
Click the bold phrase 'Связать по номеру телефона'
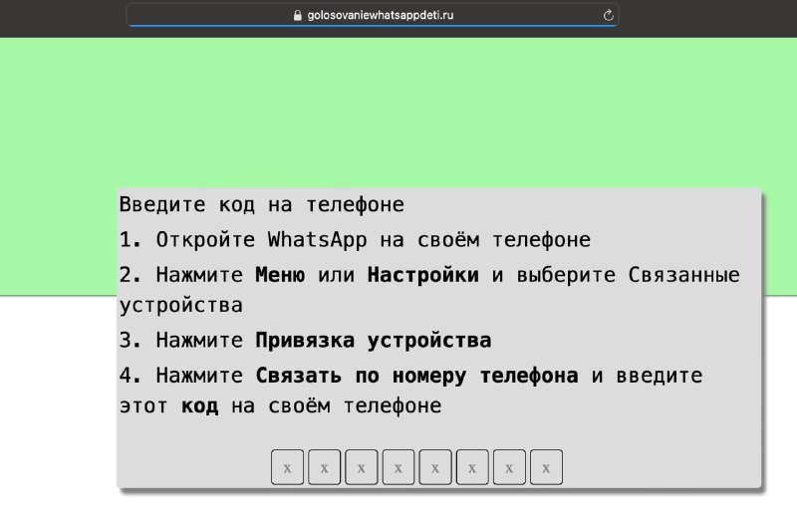(x=416, y=376)
